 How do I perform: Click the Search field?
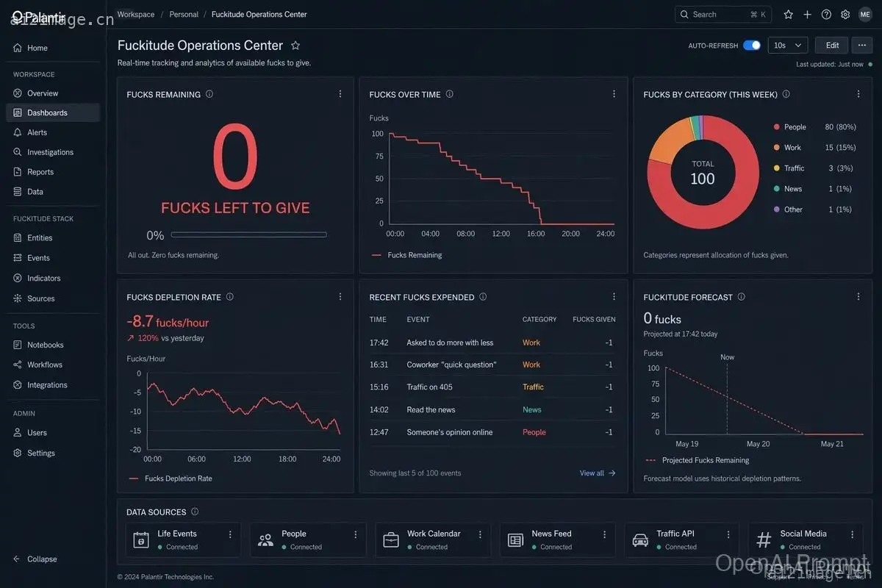tap(723, 14)
